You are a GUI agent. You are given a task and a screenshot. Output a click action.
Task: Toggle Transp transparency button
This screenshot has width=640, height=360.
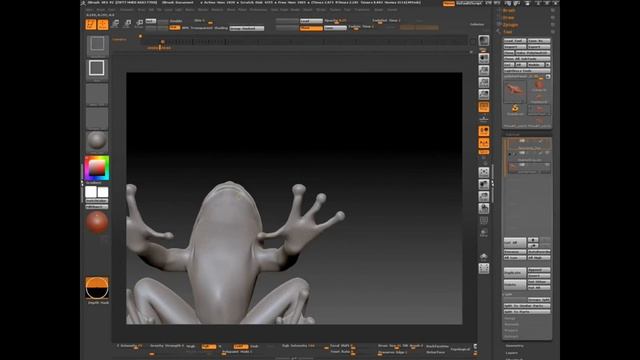click(484, 233)
